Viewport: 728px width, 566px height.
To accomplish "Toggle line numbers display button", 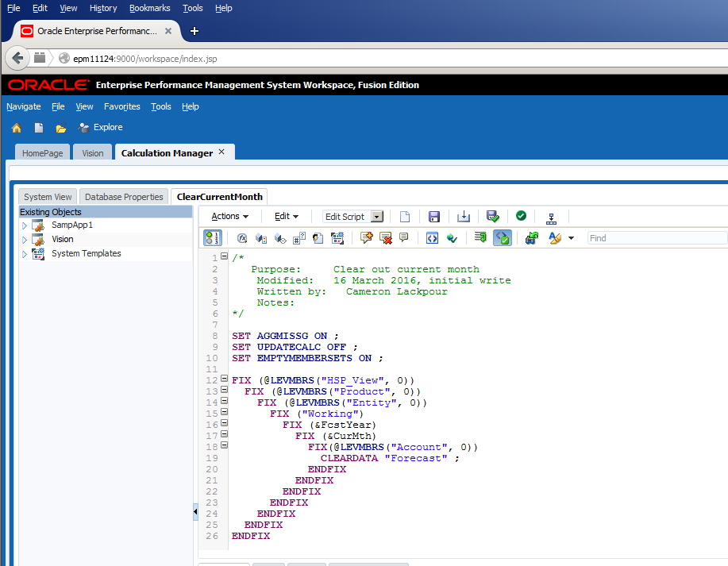I will [212, 238].
